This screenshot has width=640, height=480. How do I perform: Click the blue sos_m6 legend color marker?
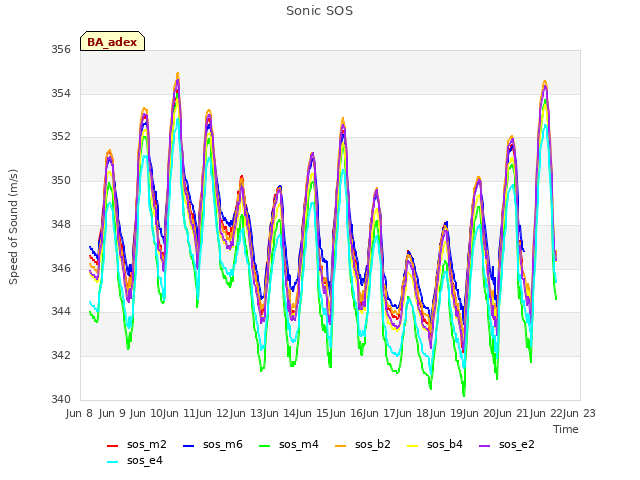[189, 446]
